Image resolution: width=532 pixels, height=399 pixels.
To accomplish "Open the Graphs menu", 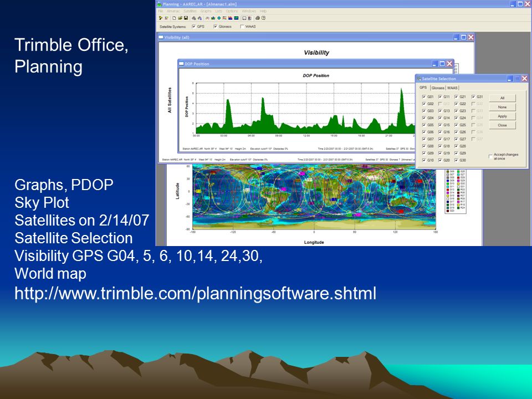I will (x=206, y=11).
